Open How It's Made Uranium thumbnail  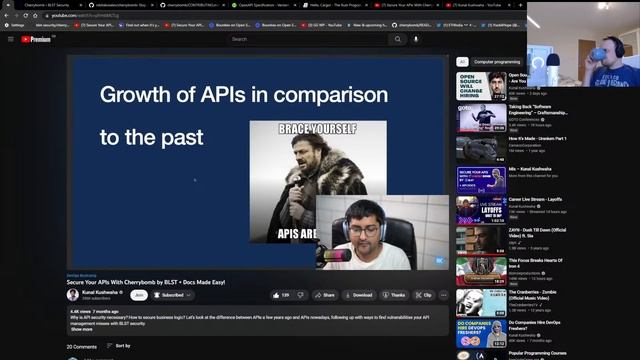click(481, 149)
